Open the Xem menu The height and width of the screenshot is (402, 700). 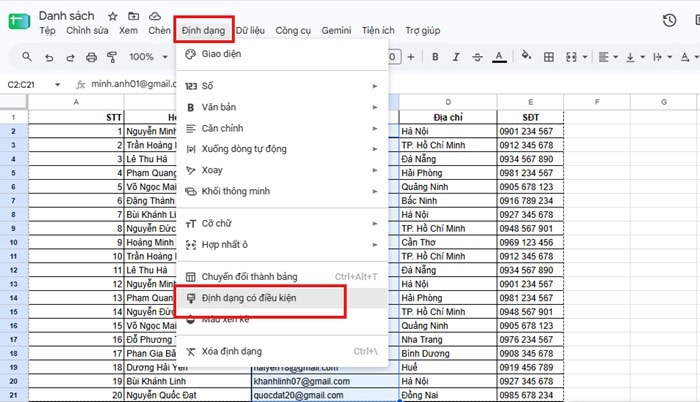128,30
